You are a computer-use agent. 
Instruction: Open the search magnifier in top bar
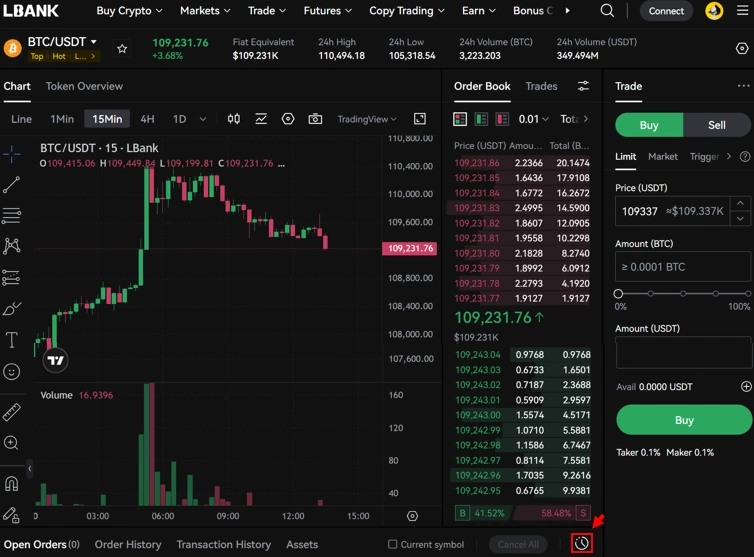(607, 11)
